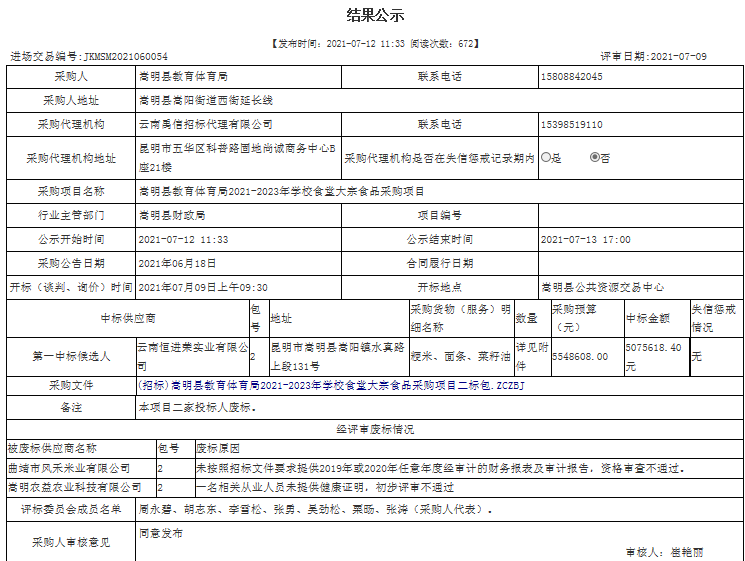Click the agency name 云南禹信招标代理有限公司
Image resolution: width=745 pixels, height=561 pixels.
(x=206, y=125)
